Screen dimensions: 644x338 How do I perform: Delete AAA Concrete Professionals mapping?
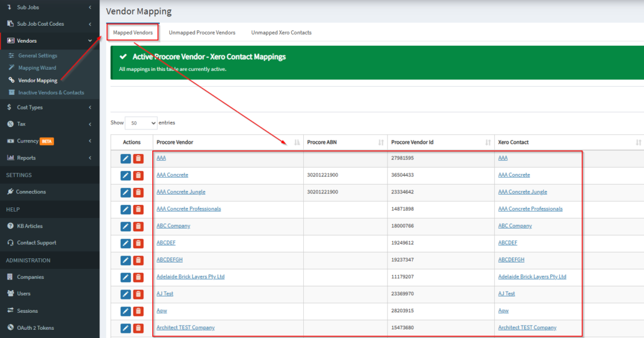pos(138,209)
